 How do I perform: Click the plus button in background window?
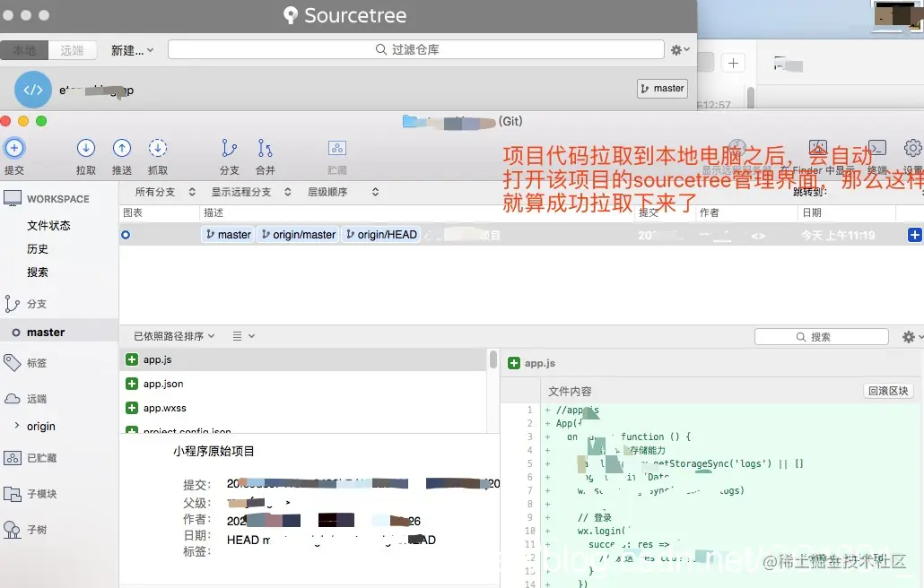coord(733,63)
